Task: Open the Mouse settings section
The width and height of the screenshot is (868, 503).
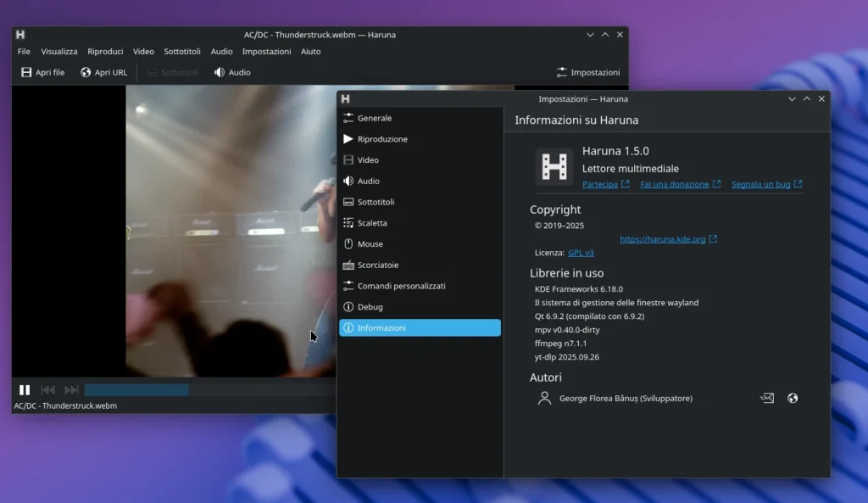Action: point(368,243)
